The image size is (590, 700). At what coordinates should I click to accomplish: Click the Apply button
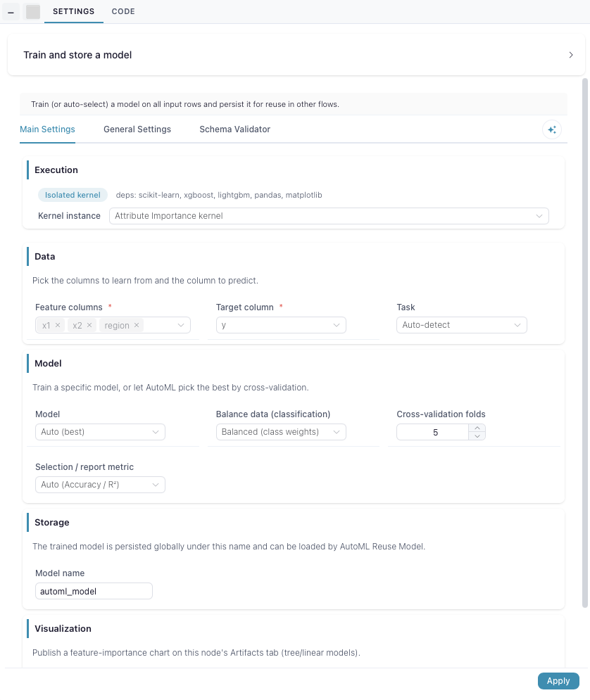[x=558, y=681]
